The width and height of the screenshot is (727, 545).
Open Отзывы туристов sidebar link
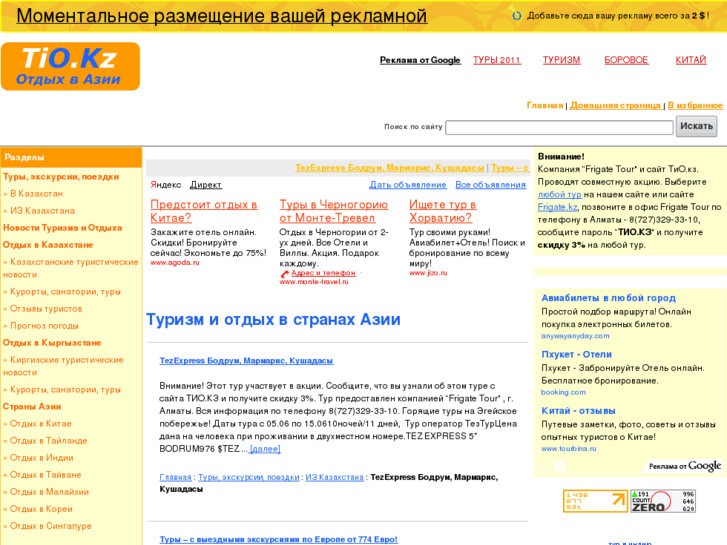(46, 309)
